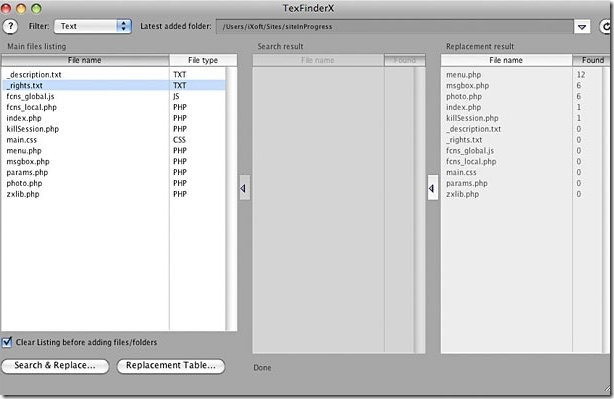Screen dimensions: 614x399
Task: Click index.php in Replacement result list
Action: [x=464, y=107]
